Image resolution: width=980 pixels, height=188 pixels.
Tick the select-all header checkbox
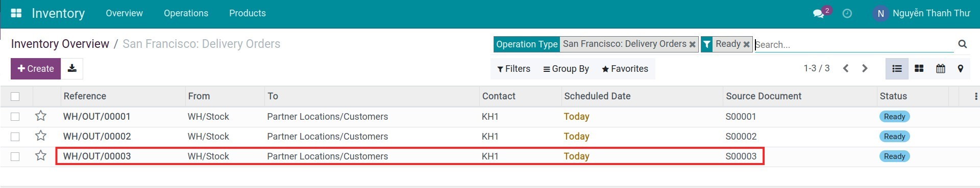pos(15,96)
